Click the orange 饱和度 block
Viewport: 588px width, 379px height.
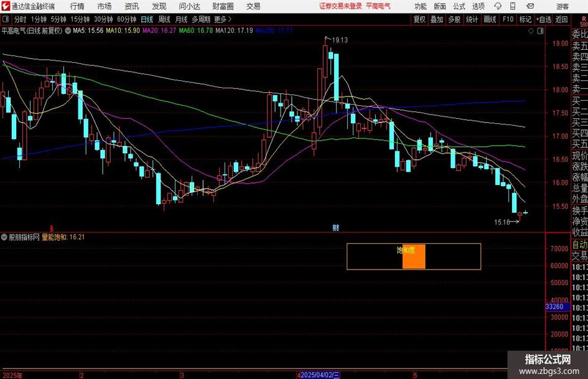(414, 256)
